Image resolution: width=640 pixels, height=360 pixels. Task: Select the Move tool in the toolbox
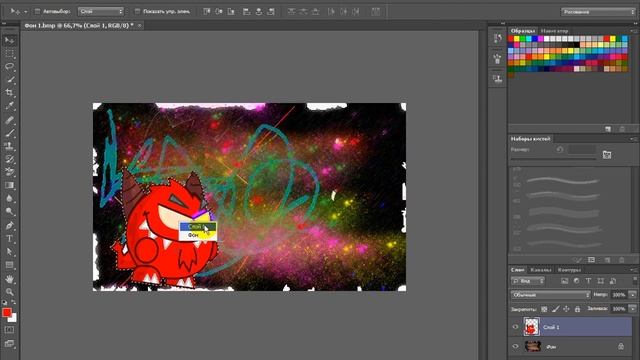(x=9, y=40)
